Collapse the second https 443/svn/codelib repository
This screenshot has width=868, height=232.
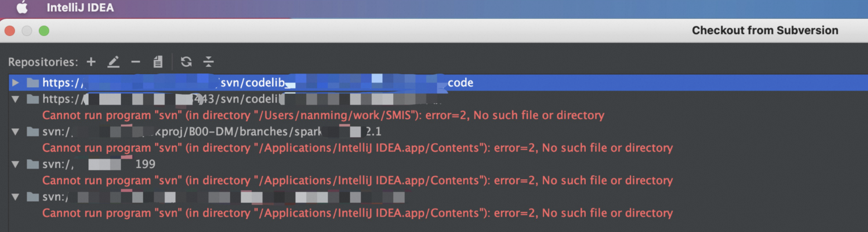[x=15, y=99]
